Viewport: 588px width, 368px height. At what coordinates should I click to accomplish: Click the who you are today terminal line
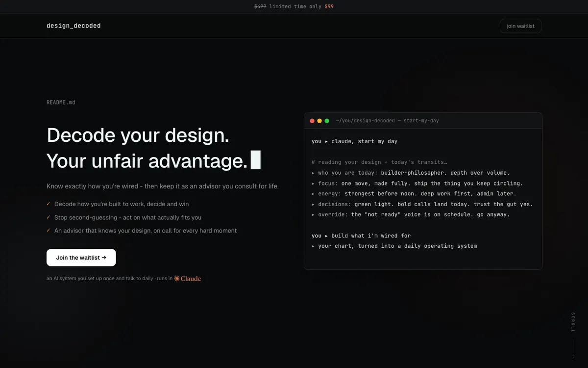point(411,173)
